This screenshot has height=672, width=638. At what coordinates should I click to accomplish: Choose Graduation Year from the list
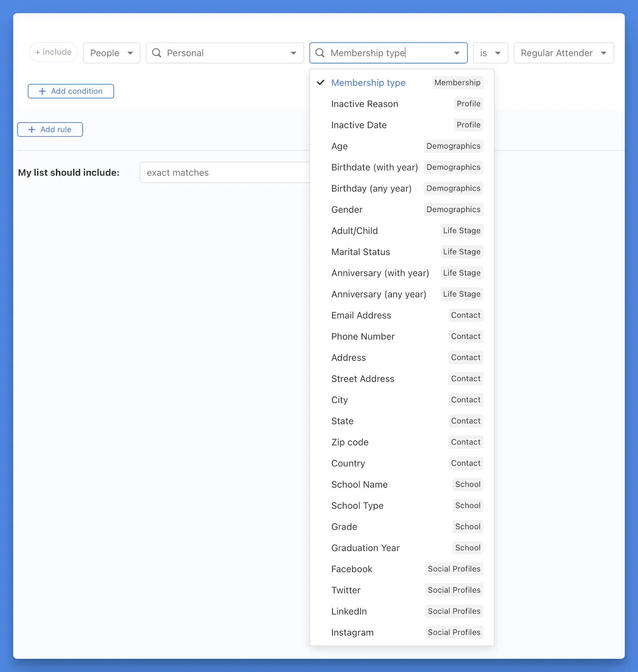pyautogui.click(x=365, y=548)
